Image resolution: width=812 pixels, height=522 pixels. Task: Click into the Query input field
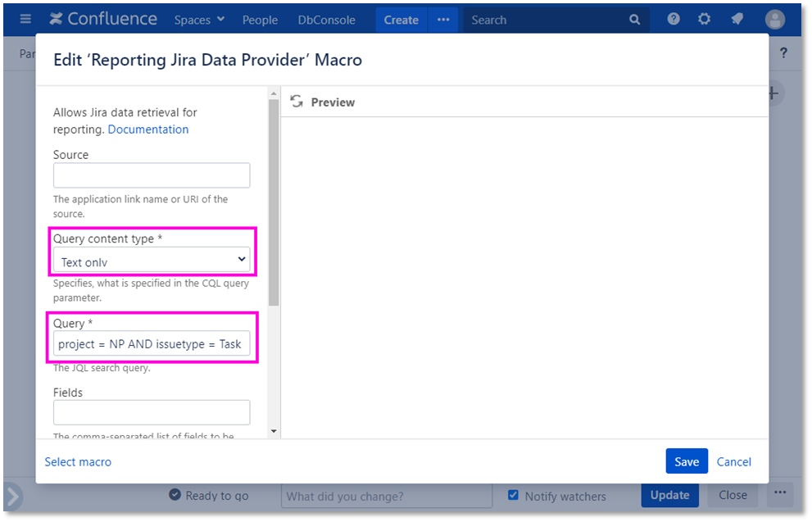[x=152, y=343]
